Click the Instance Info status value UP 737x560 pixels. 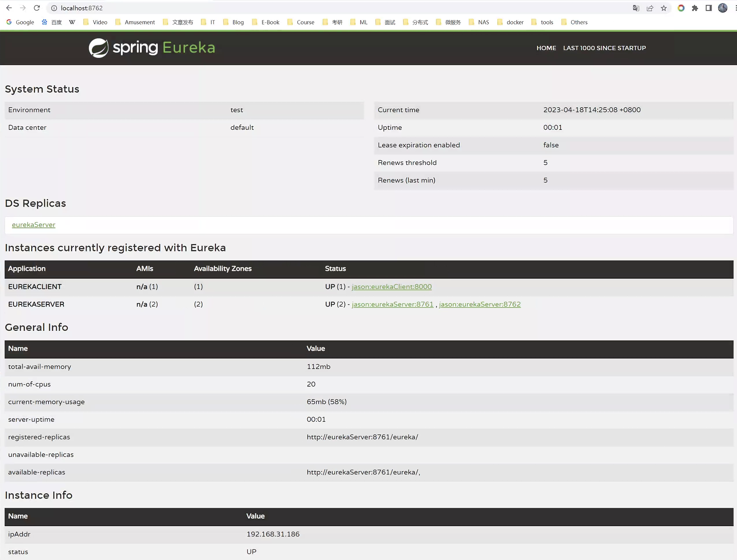click(252, 552)
